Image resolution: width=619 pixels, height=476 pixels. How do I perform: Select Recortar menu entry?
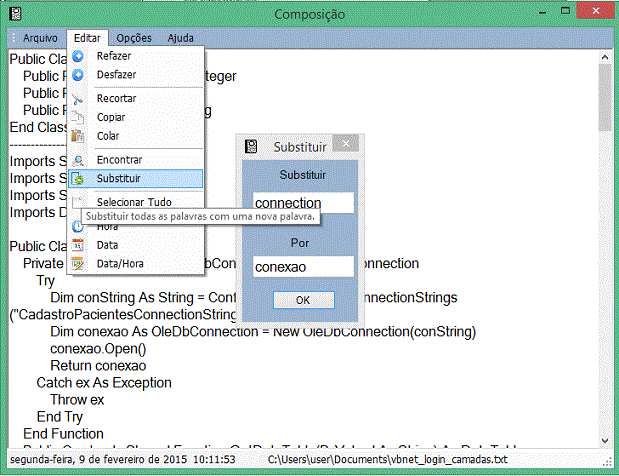point(135,98)
